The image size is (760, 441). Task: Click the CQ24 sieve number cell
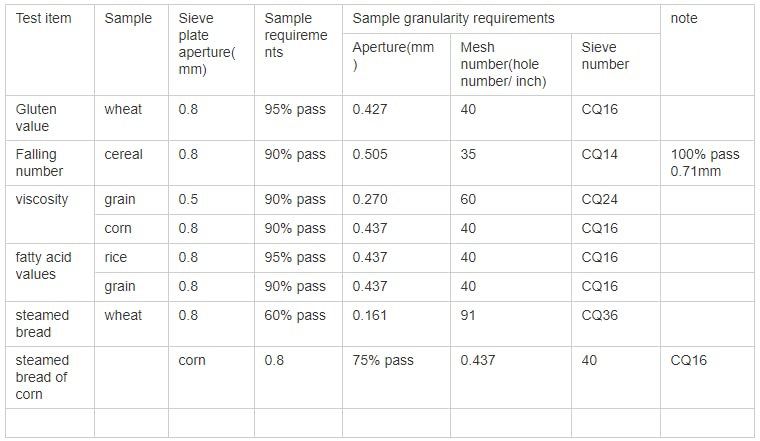point(616,200)
